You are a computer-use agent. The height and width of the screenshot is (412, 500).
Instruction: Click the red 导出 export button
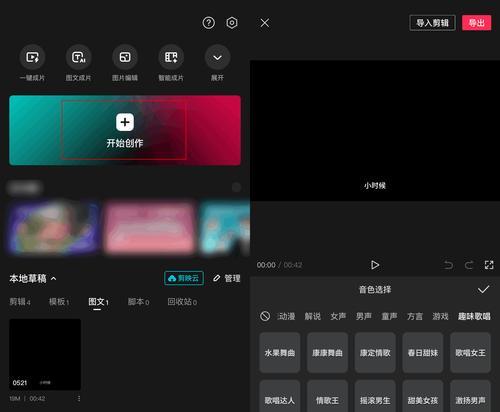click(476, 23)
